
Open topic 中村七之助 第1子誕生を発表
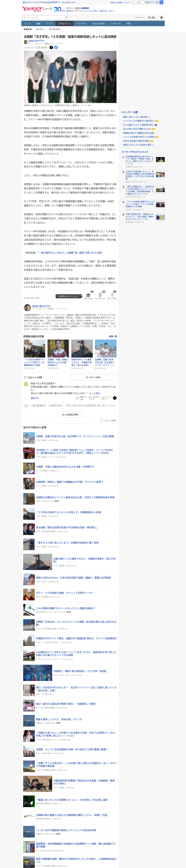pos(136,141)
